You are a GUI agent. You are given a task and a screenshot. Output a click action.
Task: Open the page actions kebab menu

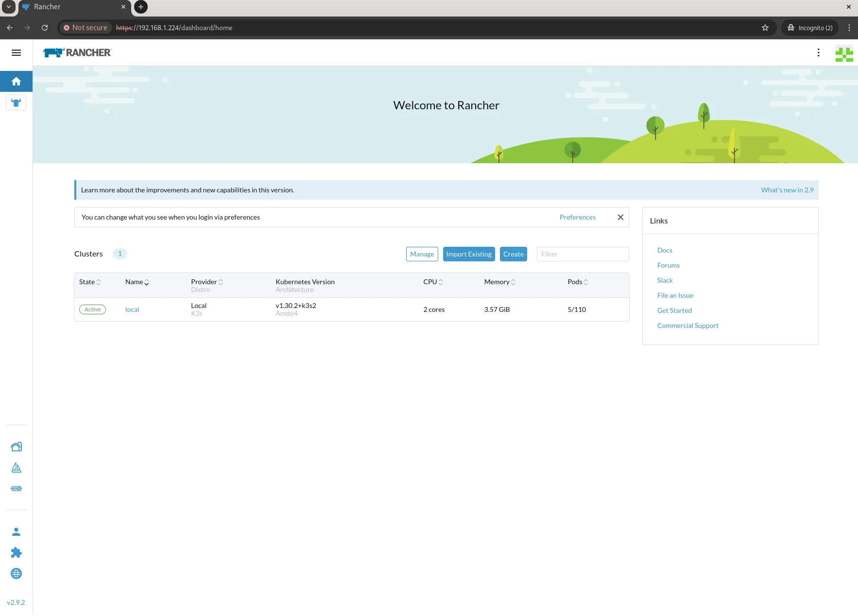coord(818,52)
